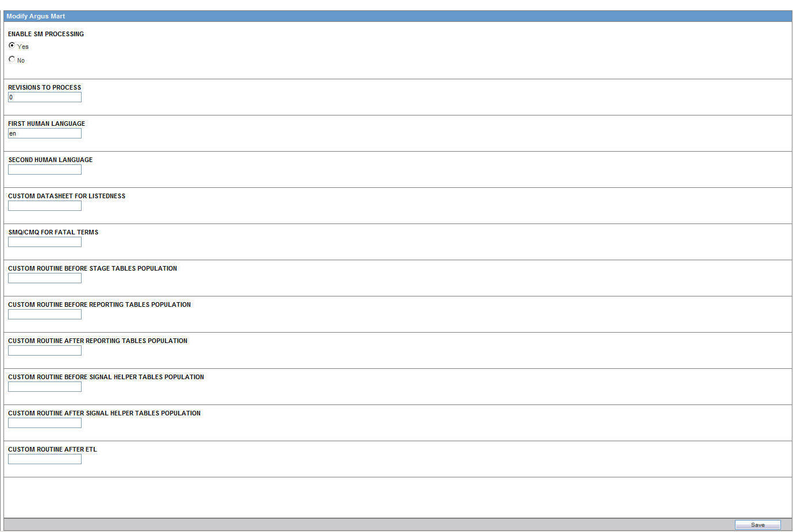Click Custom Routine Before Stage Tables Population field
Viewport: 793px width, 532px height.
45,279
